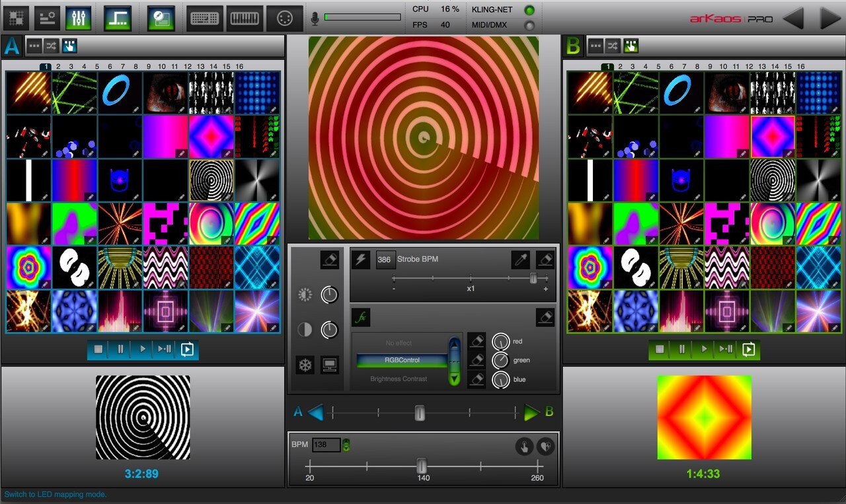Enable the touch control toggle in deck B's header
Viewport: 846px width, 504px height.
(x=631, y=46)
